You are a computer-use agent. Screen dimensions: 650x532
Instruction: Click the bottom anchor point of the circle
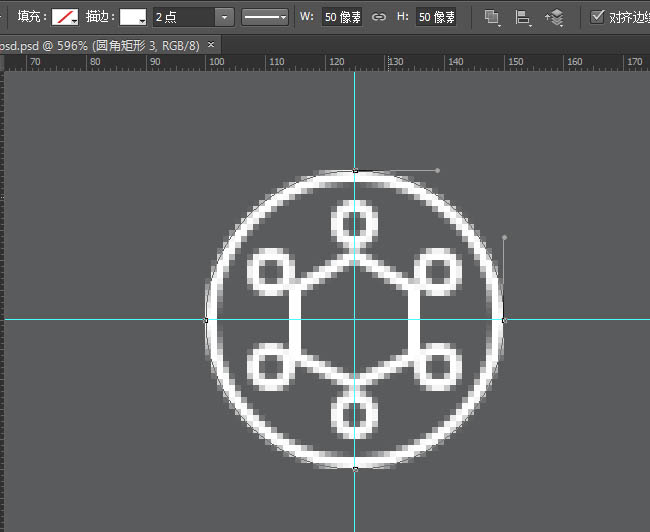[x=355, y=468]
